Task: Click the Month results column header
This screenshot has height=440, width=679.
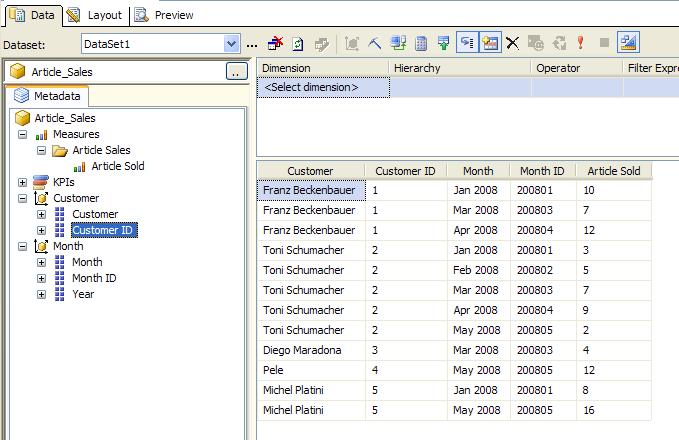Action: [x=478, y=171]
